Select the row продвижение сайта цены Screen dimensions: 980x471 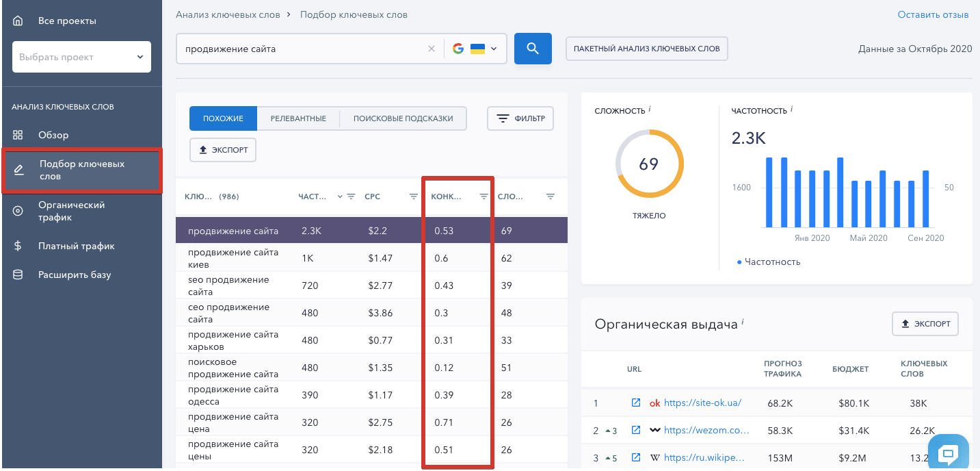[x=371, y=450]
